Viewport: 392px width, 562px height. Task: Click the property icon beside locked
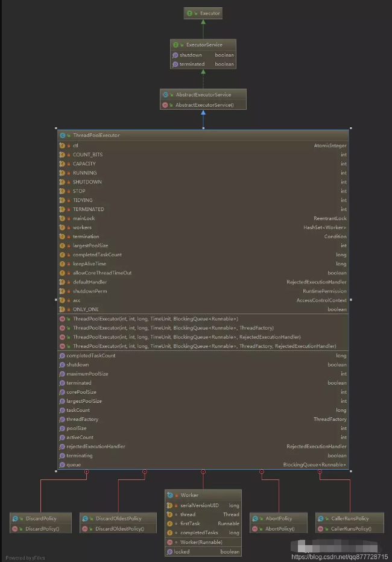(170, 552)
